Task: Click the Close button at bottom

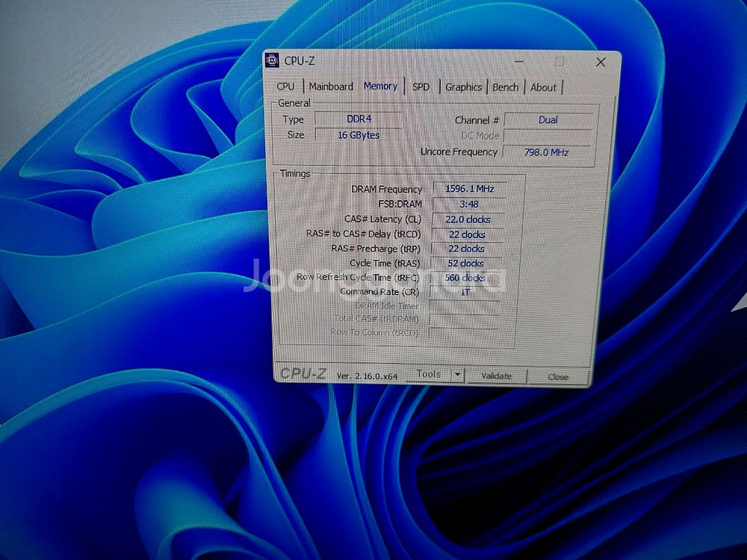Action: click(x=558, y=377)
